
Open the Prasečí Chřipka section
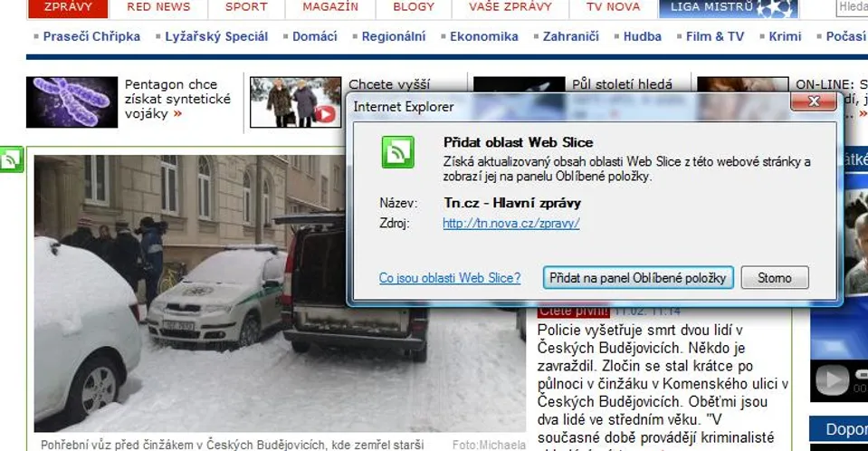coord(91,36)
